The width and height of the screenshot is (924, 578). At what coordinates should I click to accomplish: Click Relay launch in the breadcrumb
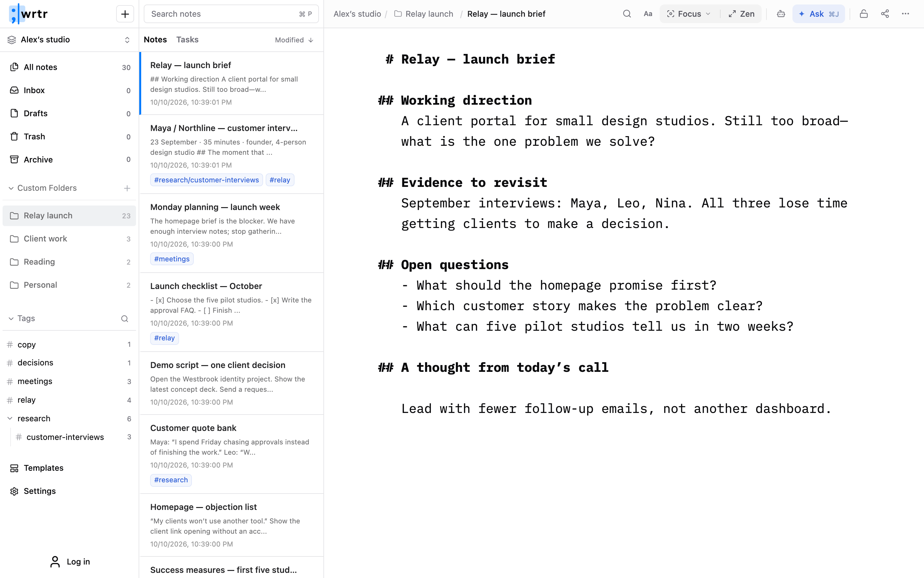point(424,14)
